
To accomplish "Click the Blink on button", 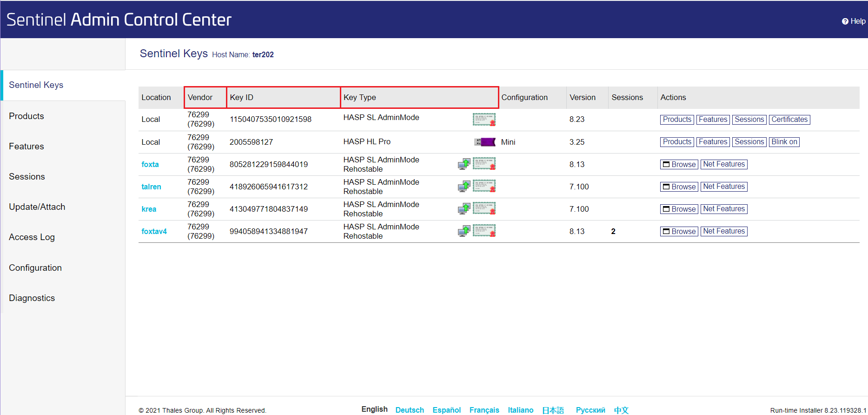I will [784, 142].
